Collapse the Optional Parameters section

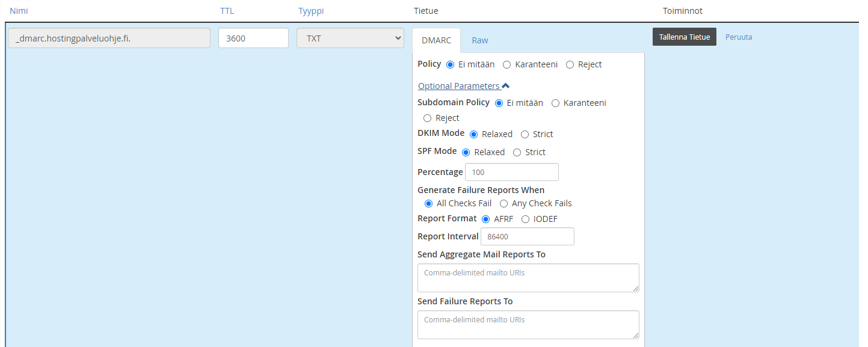point(463,86)
